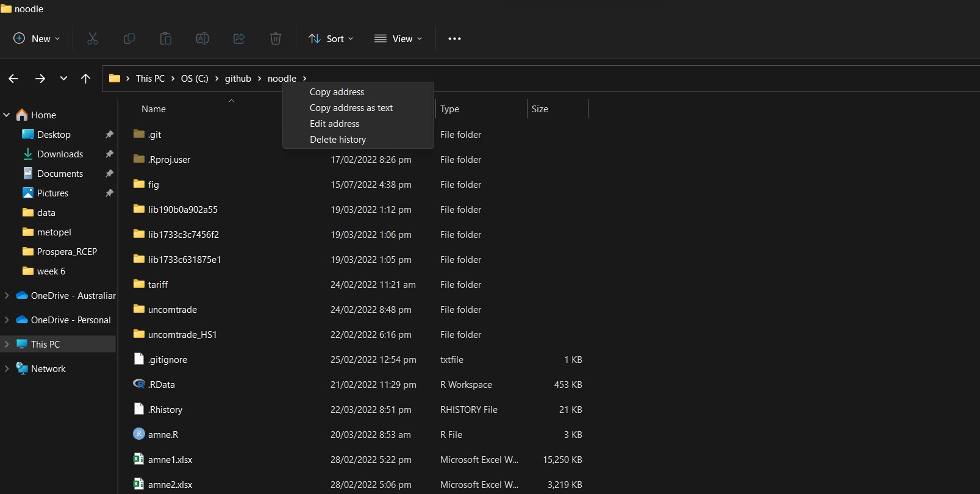Expand the This PC tree node

[7, 344]
